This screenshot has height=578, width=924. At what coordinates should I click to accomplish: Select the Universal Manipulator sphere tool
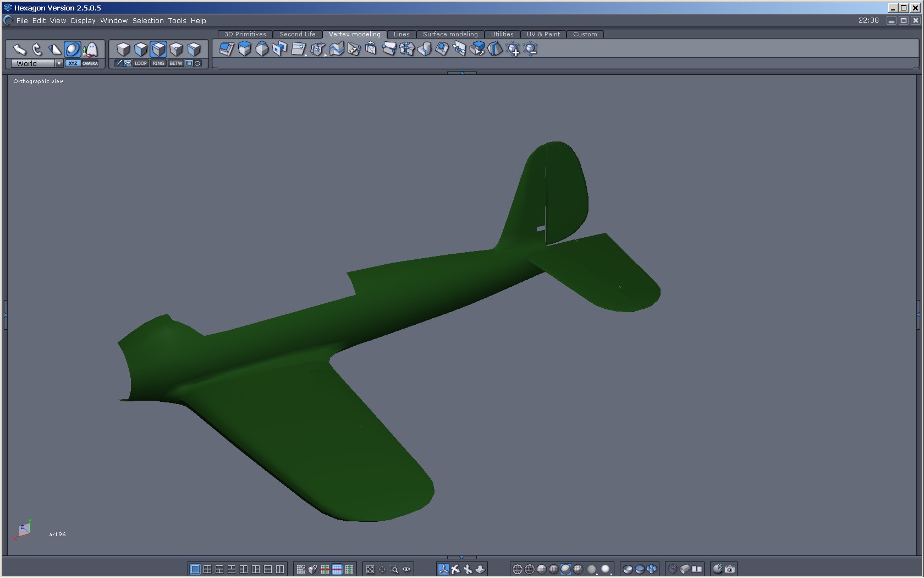[x=73, y=50]
